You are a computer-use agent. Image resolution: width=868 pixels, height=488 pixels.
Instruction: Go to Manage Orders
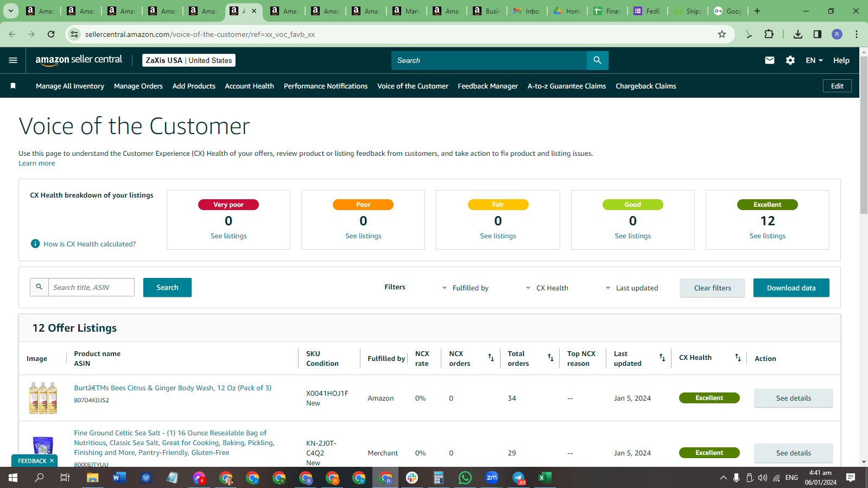(x=138, y=86)
